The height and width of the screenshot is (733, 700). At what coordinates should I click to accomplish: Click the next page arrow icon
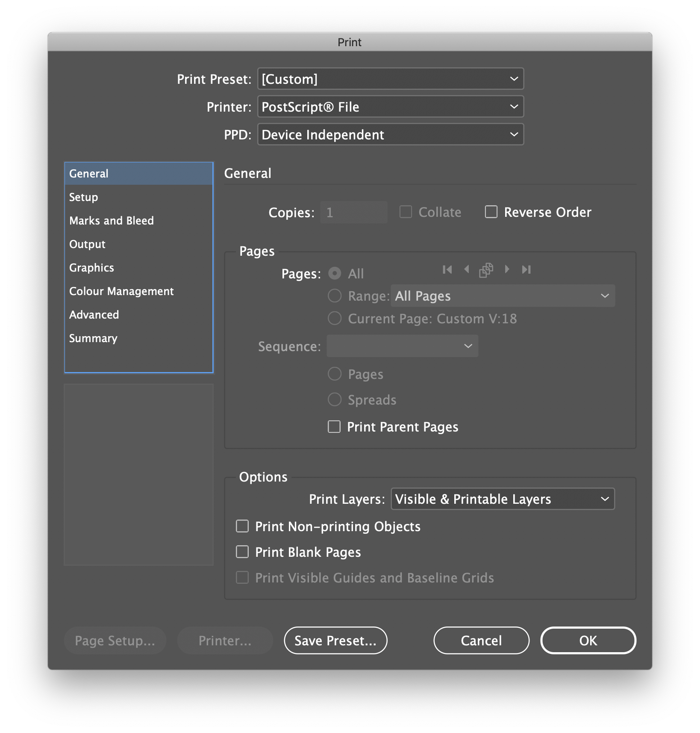coord(507,269)
